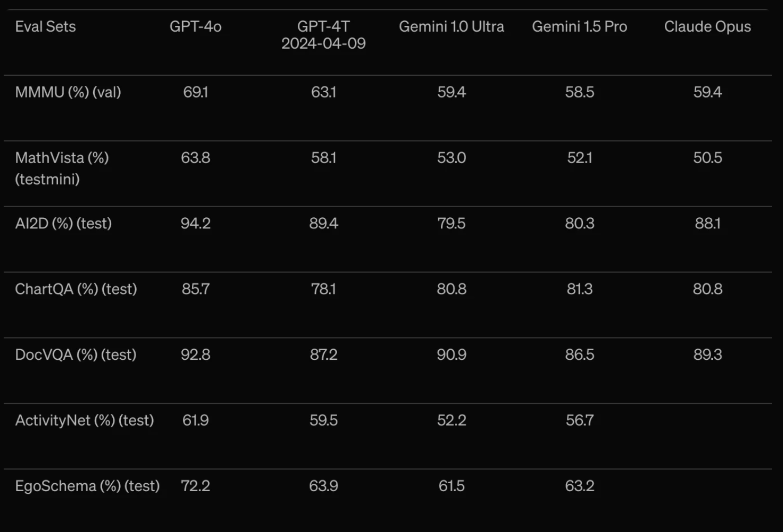Click Claude Opus DocVQA value 89.3
The height and width of the screenshot is (532, 783).
pos(708,355)
